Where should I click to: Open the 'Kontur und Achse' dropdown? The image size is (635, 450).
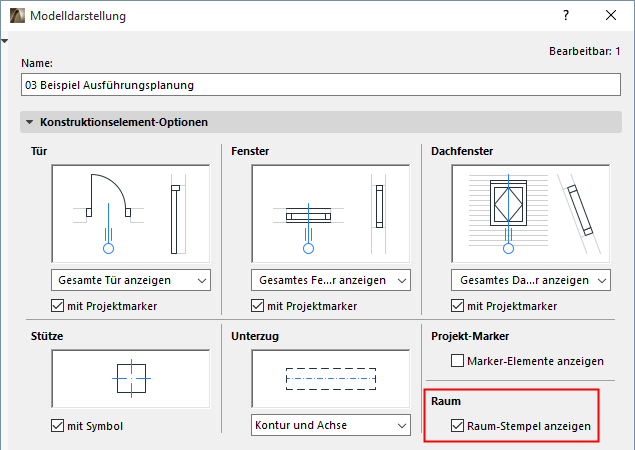[x=331, y=427]
